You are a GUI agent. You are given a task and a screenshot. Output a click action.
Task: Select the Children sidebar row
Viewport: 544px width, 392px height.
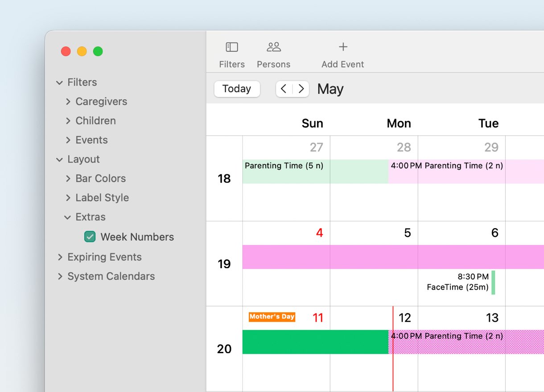pos(95,121)
